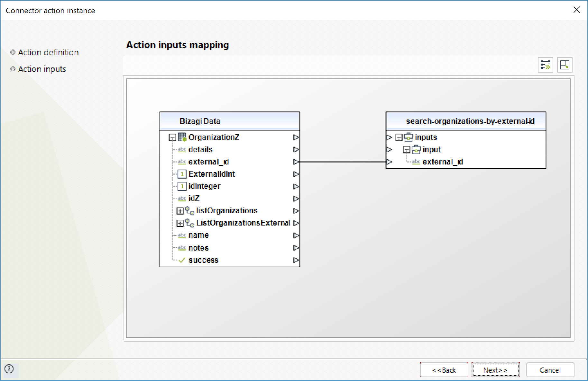588x381 pixels.
Task: Close the Connector action instance dialog
Action: [576, 10]
